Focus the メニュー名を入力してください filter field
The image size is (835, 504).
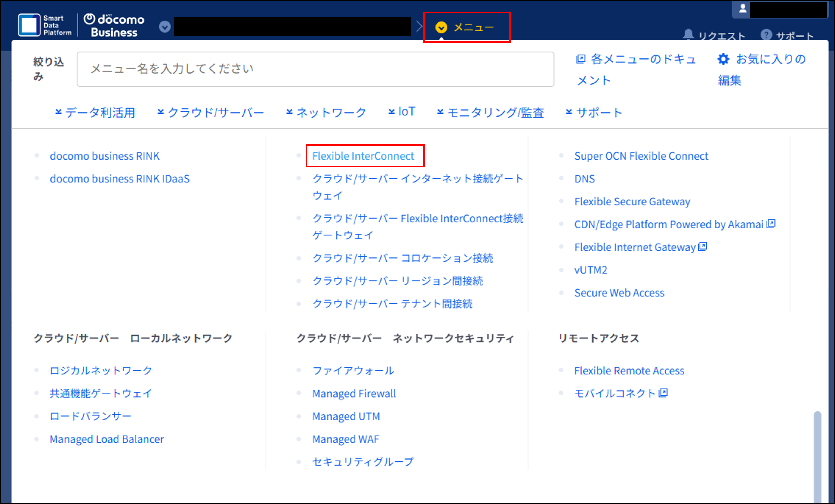(315, 69)
